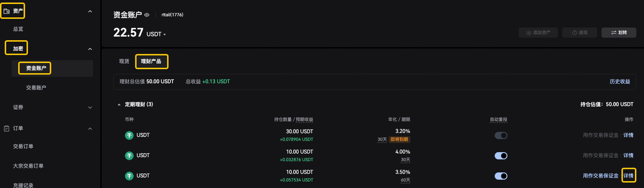Open the 历史收益 link

pos(620,81)
